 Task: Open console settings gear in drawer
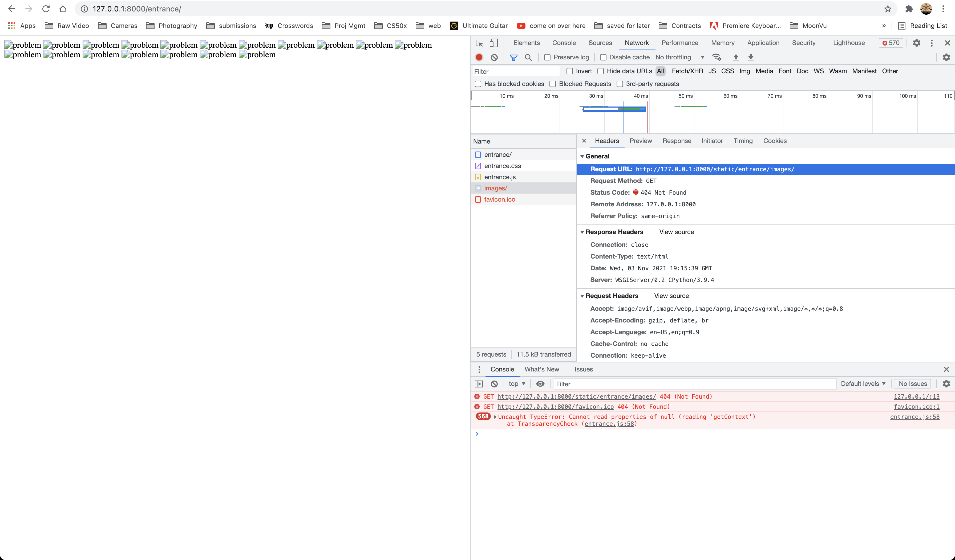pyautogui.click(x=946, y=383)
